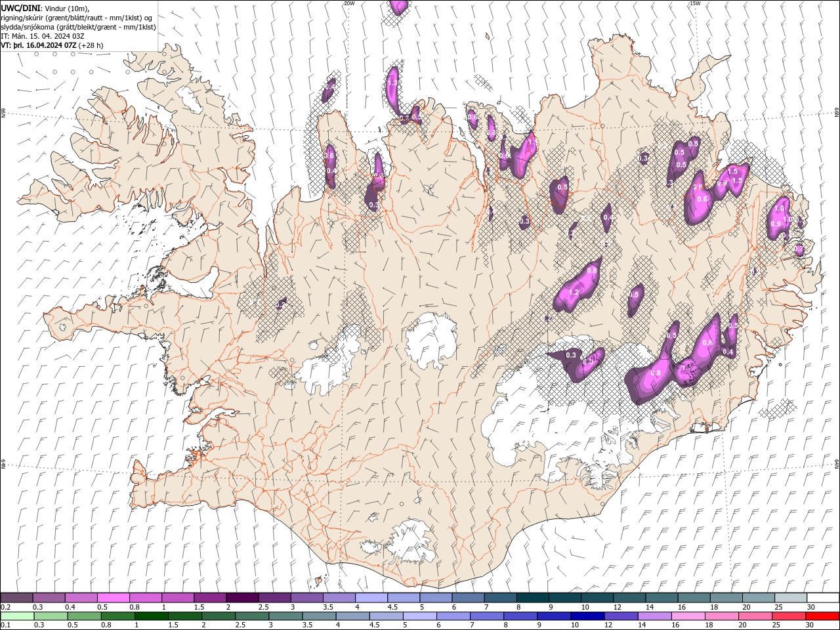The height and width of the screenshot is (630, 840).
Task: Click the 1.2 precipitation value on the pink blob
Action: click(574, 292)
